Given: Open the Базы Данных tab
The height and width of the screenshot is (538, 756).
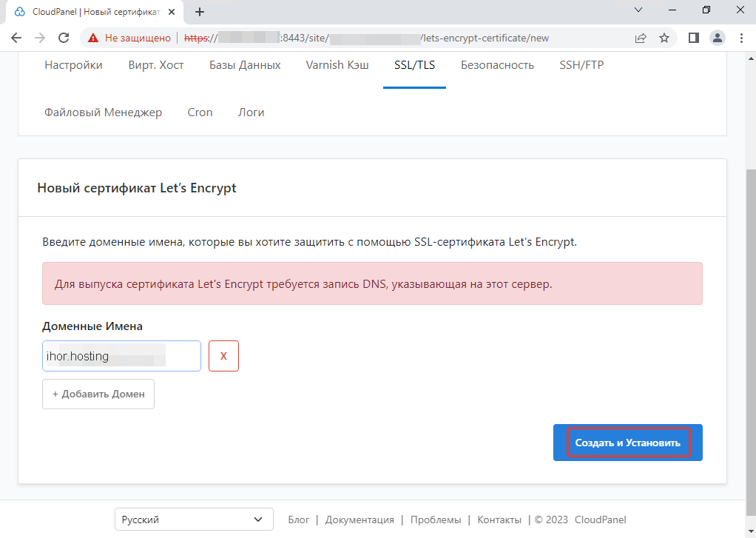Looking at the screenshot, I should click(245, 65).
